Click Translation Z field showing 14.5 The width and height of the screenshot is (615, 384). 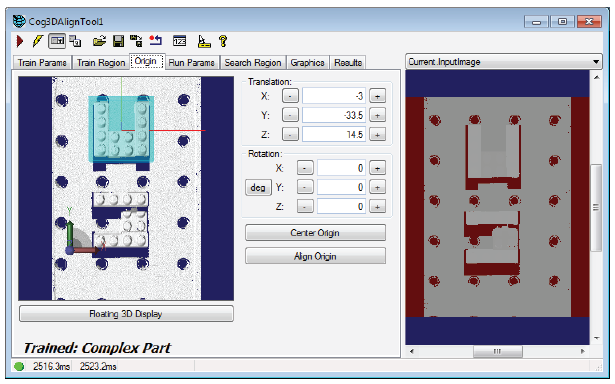[x=334, y=134]
